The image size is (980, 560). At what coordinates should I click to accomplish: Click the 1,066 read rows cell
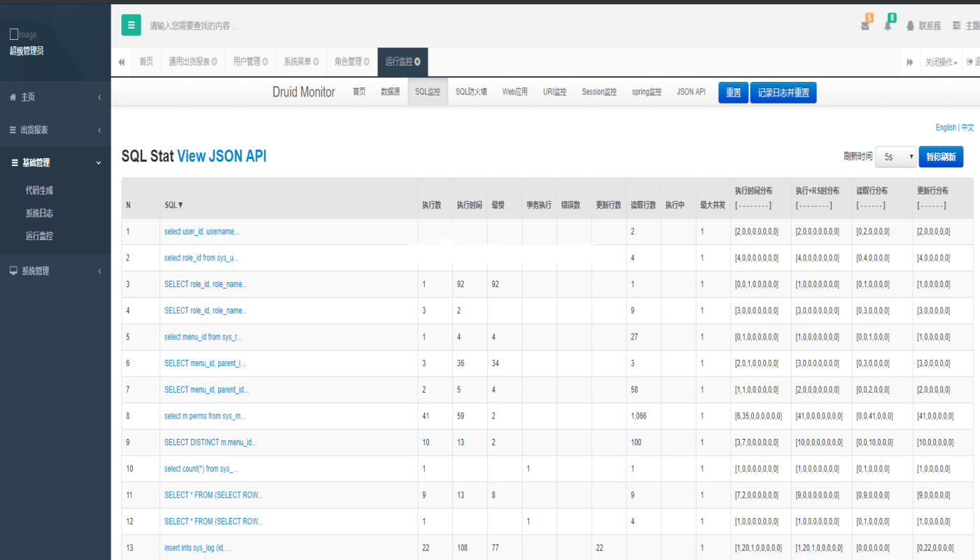tap(643, 416)
